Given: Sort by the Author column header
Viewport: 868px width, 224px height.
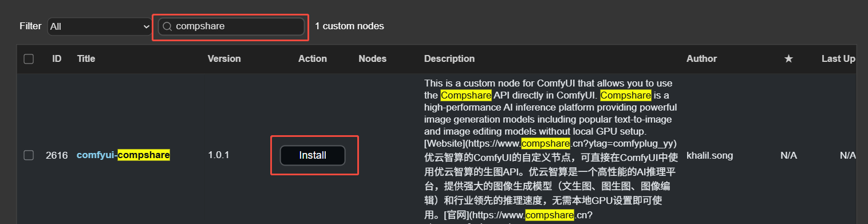Looking at the screenshot, I should point(701,59).
